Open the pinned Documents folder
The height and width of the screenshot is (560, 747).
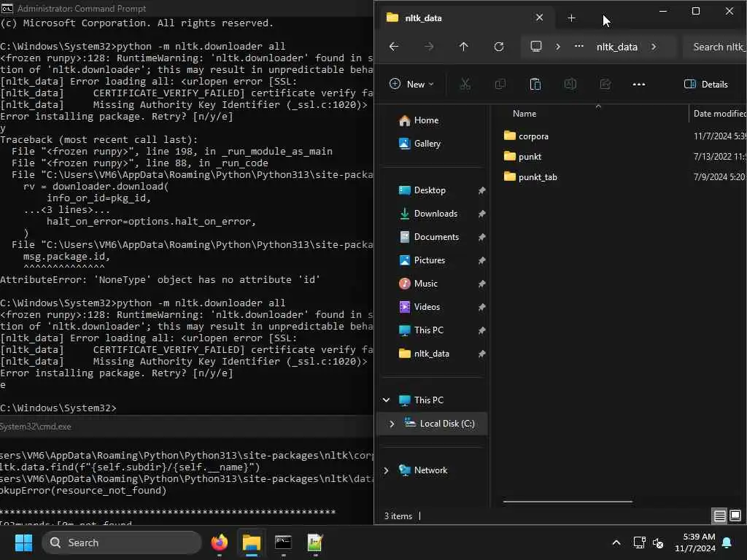(436, 237)
